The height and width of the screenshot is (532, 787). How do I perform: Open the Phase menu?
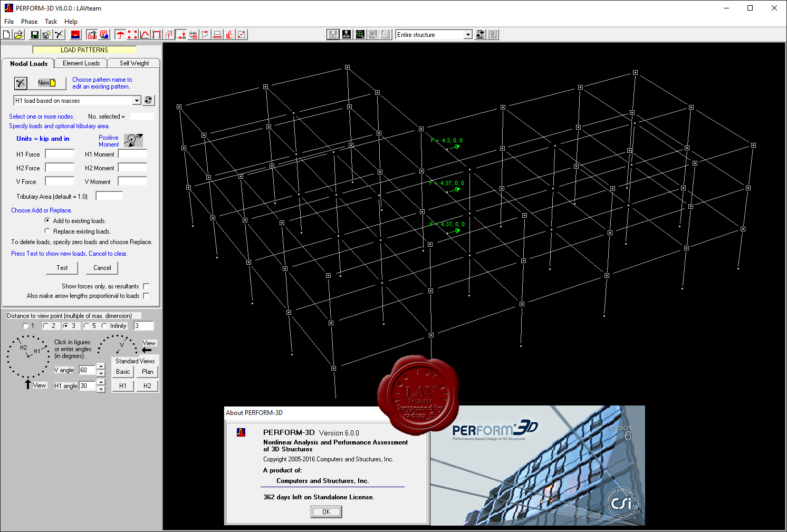click(29, 22)
